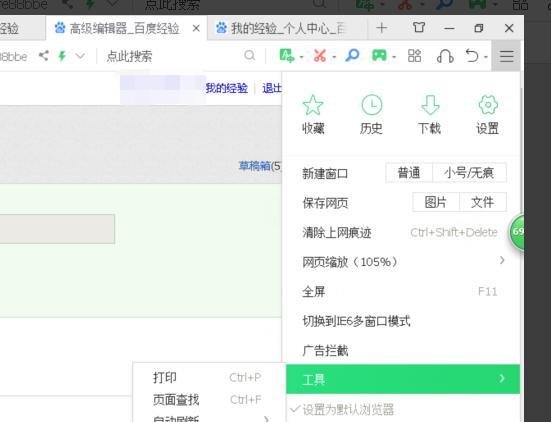Click the skin T-shirt icon

click(419, 27)
